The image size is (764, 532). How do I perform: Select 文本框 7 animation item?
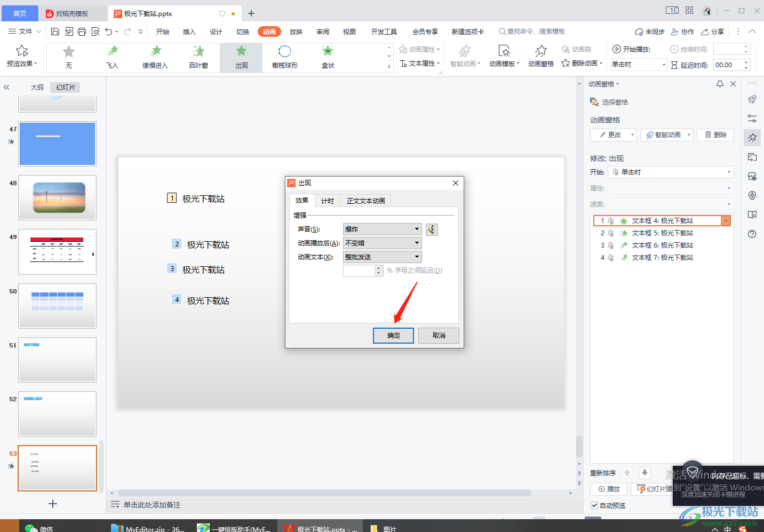[662, 258]
